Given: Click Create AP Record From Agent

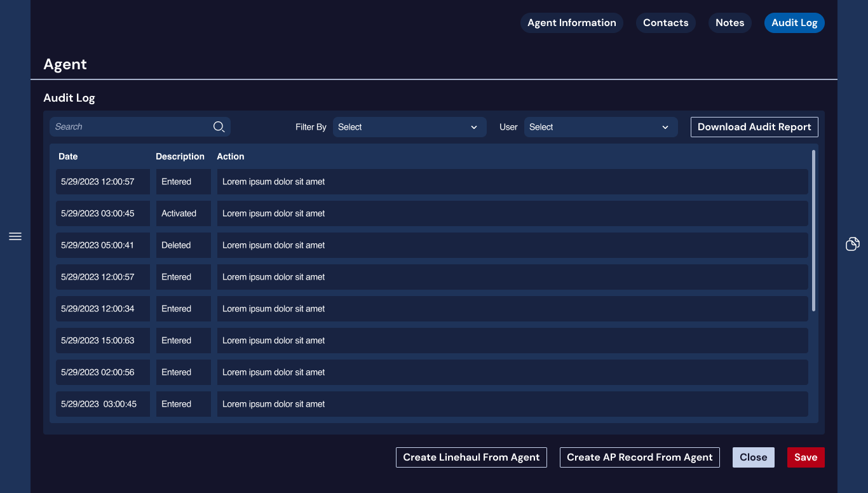Looking at the screenshot, I should 640,457.
